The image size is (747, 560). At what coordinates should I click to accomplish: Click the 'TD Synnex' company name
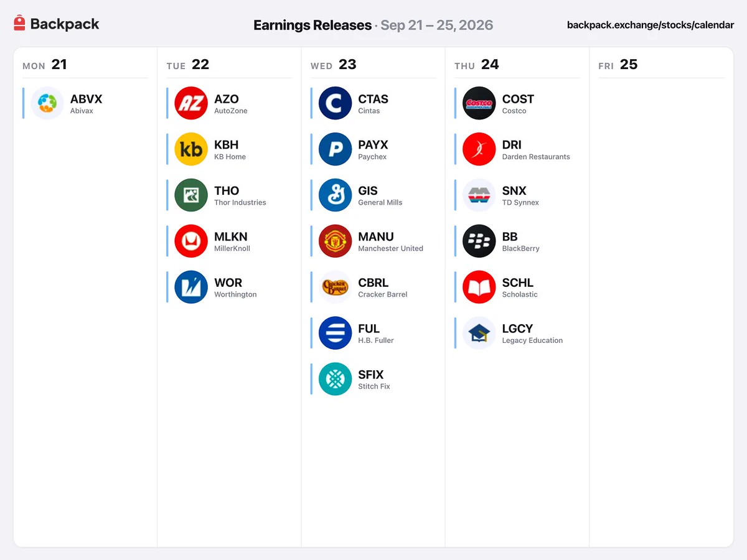[520, 203]
